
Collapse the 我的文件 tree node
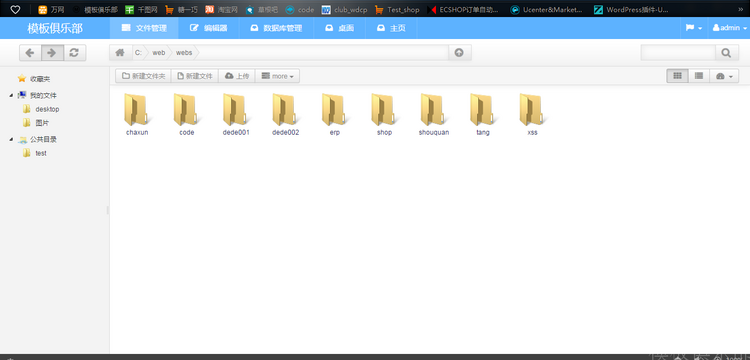(11, 96)
